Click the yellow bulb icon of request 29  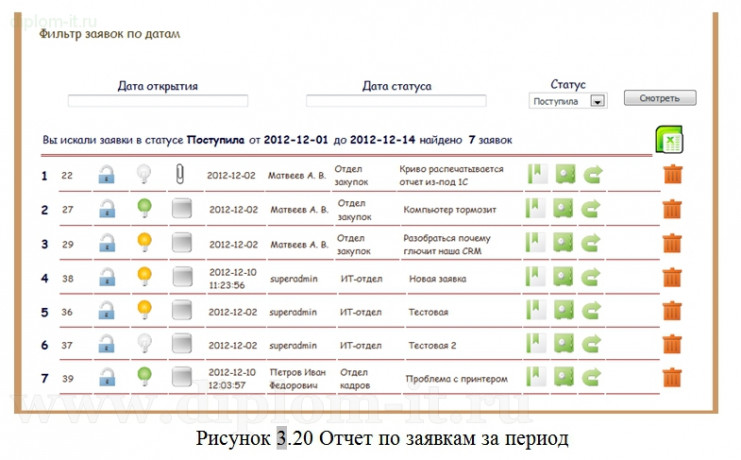144,243
